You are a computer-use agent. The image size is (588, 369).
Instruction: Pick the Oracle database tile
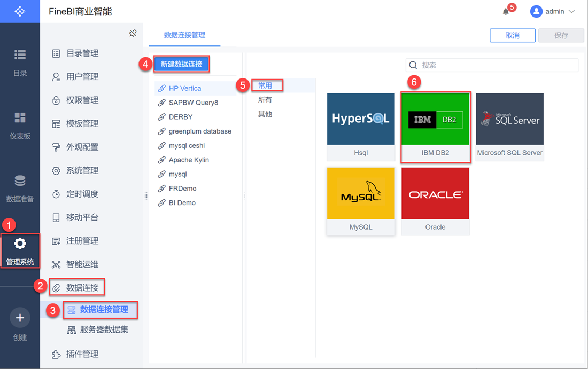pyautogui.click(x=435, y=201)
